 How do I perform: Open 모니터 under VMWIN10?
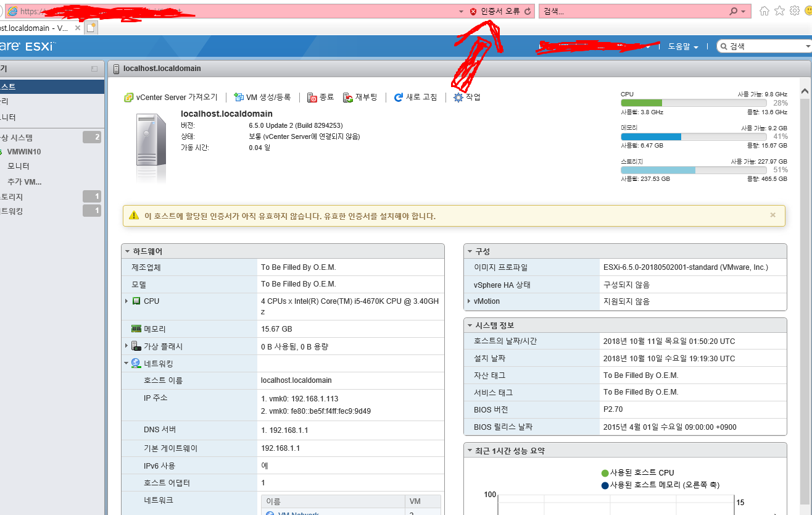tap(19, 166)
